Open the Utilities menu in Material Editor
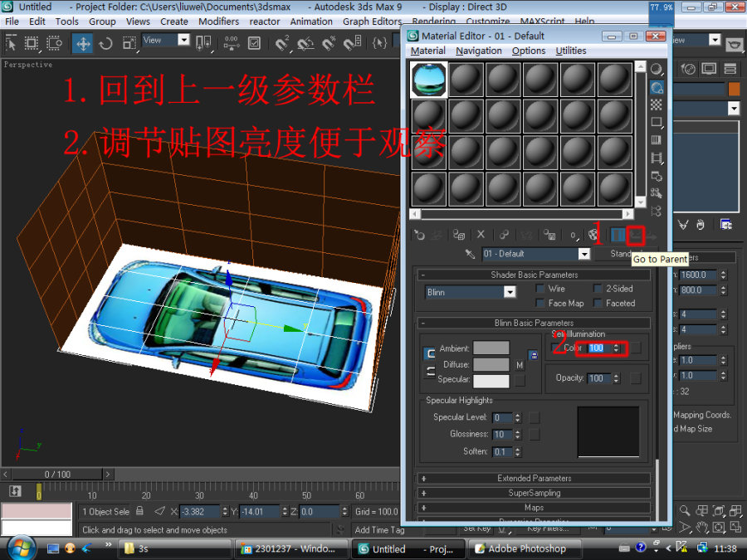Viewport: 747px width, 560px height. click(x=571, y=51)
